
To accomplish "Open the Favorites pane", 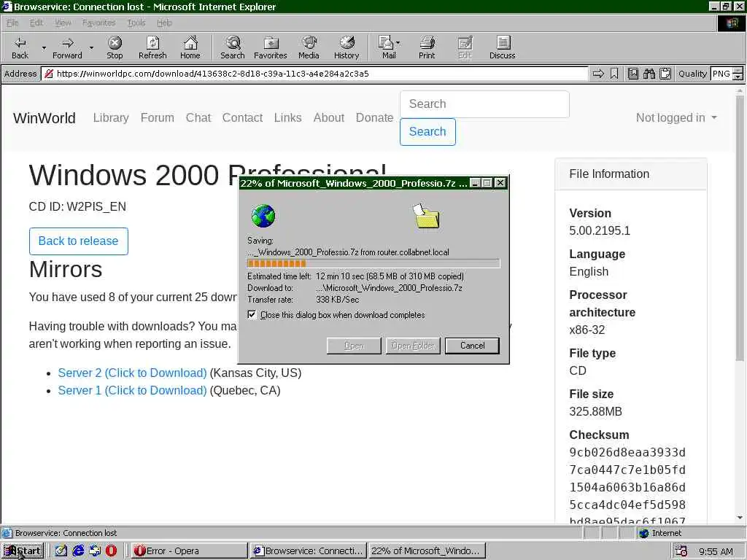I will (x=271, y=47).
